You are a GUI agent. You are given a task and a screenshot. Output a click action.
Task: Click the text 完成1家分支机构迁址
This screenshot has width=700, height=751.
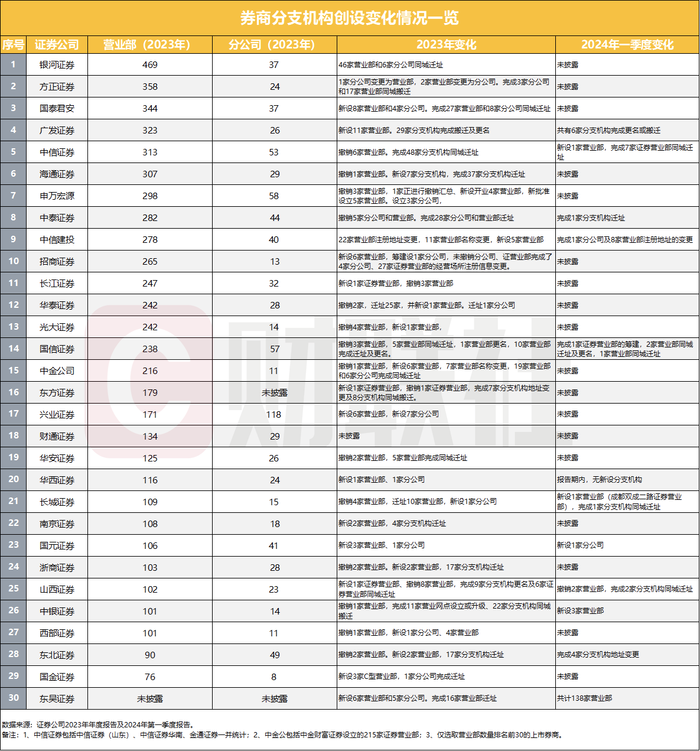[x=591, y=218]
